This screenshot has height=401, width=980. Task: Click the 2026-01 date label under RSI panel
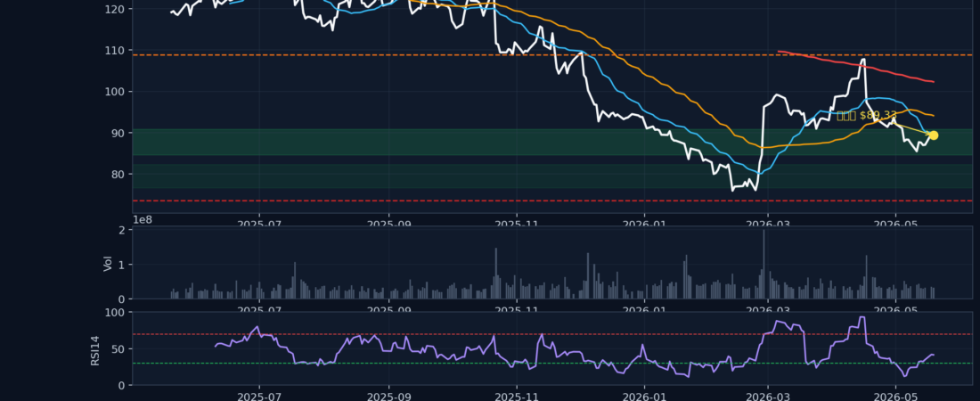pyautogui.click(x=644, y=396)
